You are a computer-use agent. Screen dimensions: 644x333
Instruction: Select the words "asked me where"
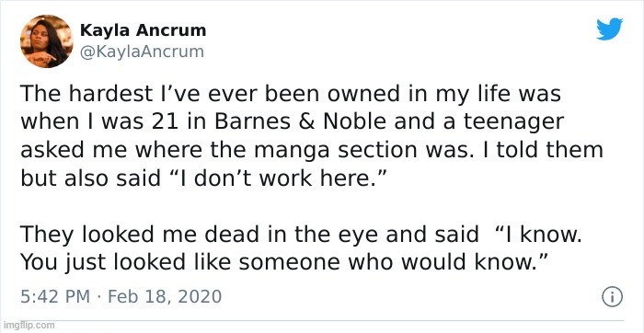111,150
